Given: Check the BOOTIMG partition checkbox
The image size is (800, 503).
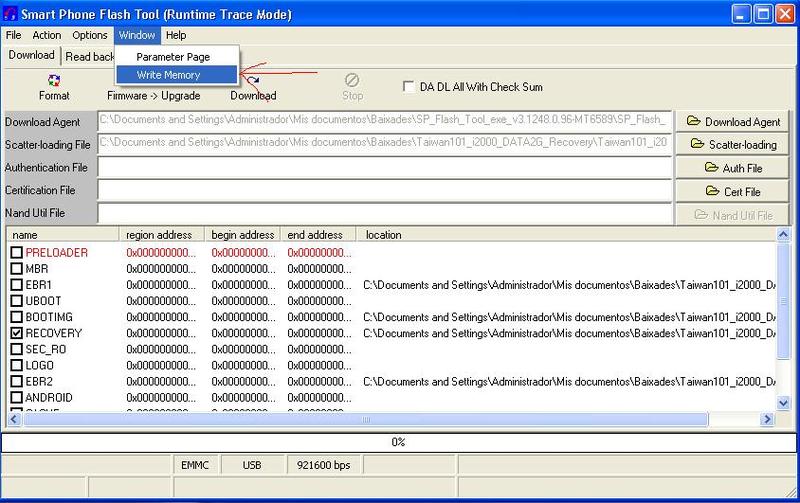Looking at the screenshot, I should [x=17, y=317].
